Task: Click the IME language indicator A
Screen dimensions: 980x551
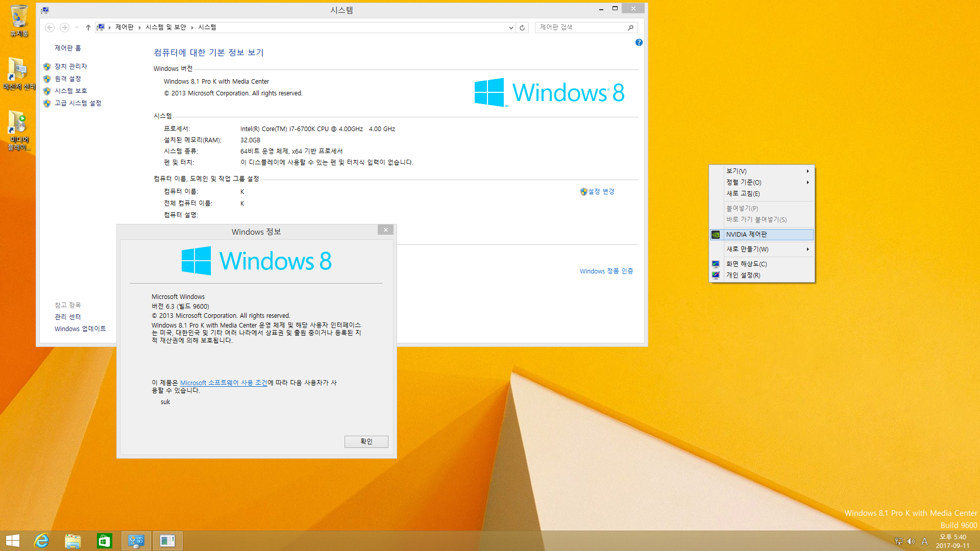Action: pyautogui.click(x=924, y=541)
